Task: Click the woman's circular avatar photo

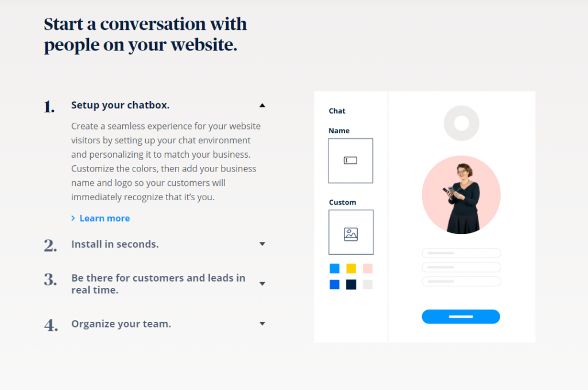Action: click(x=461, y=195)
